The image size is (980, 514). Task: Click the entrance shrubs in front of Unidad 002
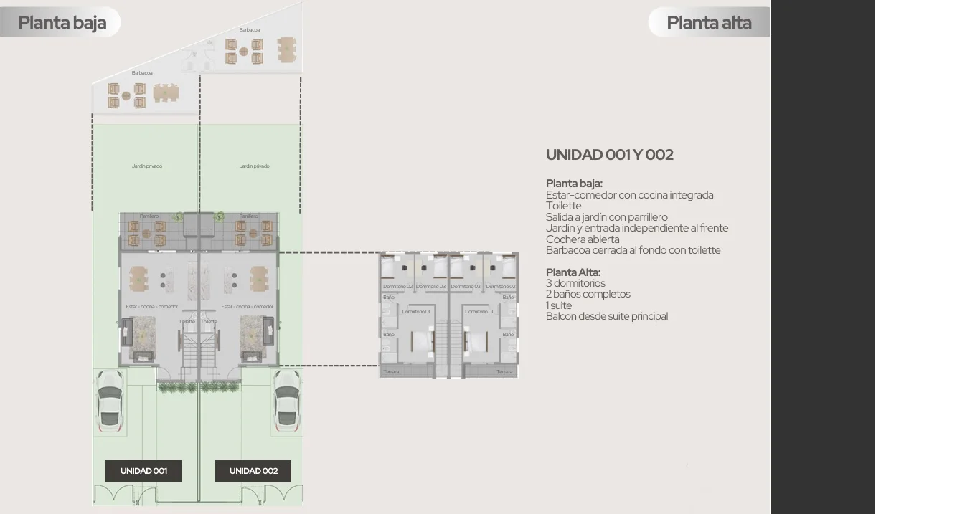[220, 387]
